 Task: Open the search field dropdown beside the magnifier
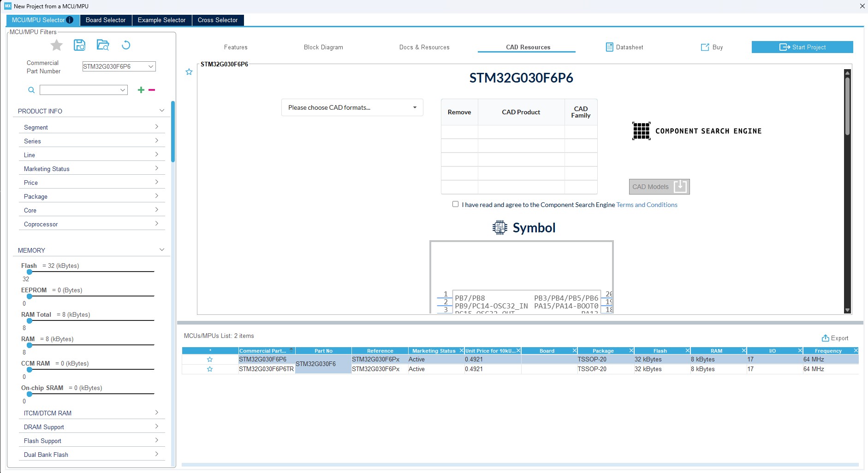tap(123, 90)
